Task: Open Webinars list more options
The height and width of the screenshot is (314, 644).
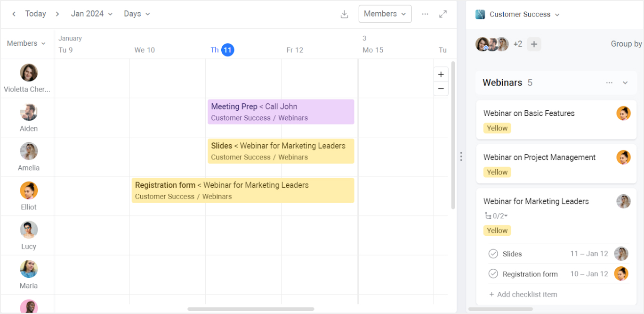Action: 609,83
